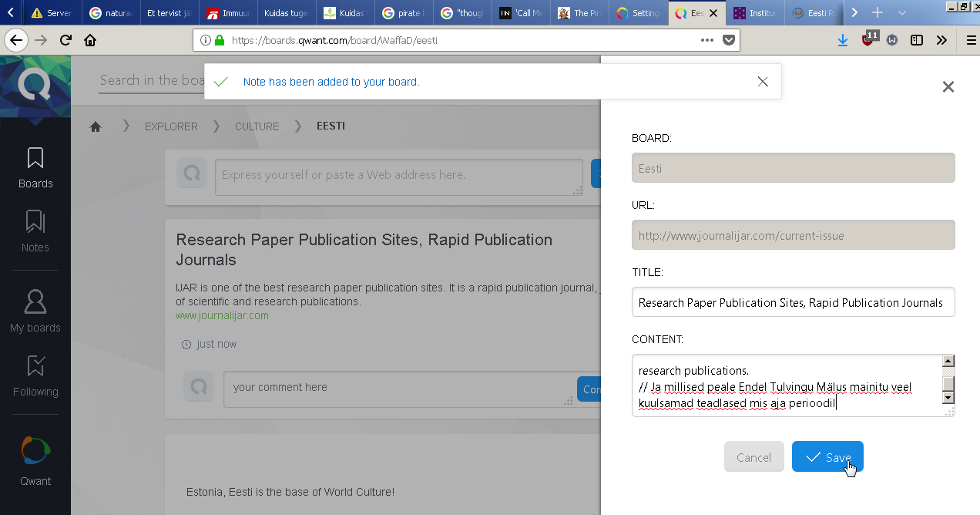
Task: Open the page actions three-dots menu
Action: pos(707,40)
